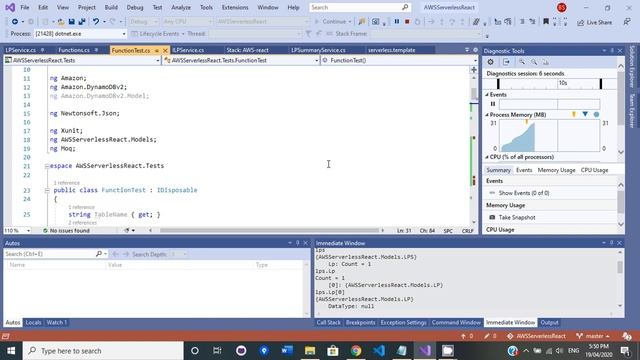This screenshot has width=640, height=360.
Task: Click the Search box in title bar
Action: click(360, 7)
